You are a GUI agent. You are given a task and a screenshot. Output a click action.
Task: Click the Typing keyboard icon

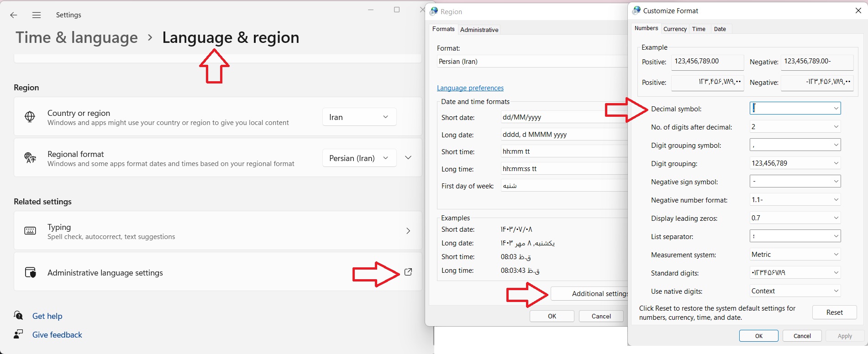[x=30, y=231]
